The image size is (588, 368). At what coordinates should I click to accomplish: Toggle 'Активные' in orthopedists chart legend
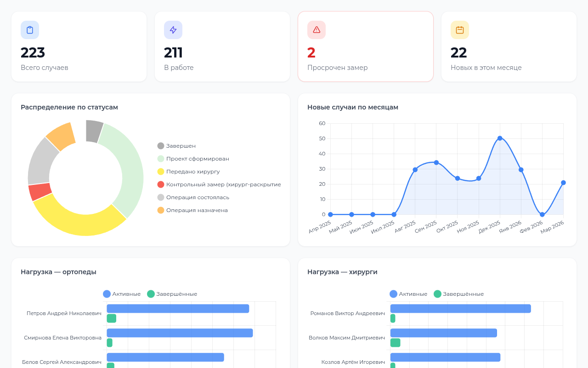[x=122, y=294]
